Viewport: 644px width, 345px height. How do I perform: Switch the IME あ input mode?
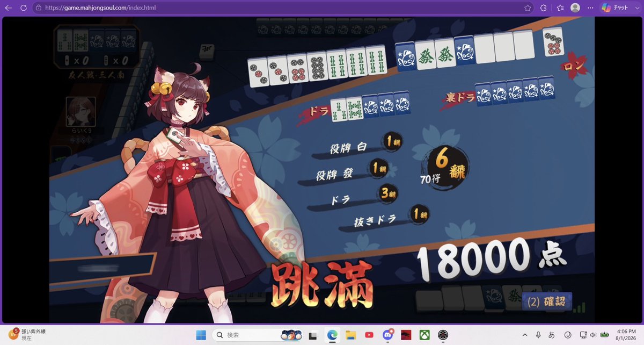(552, 335)
